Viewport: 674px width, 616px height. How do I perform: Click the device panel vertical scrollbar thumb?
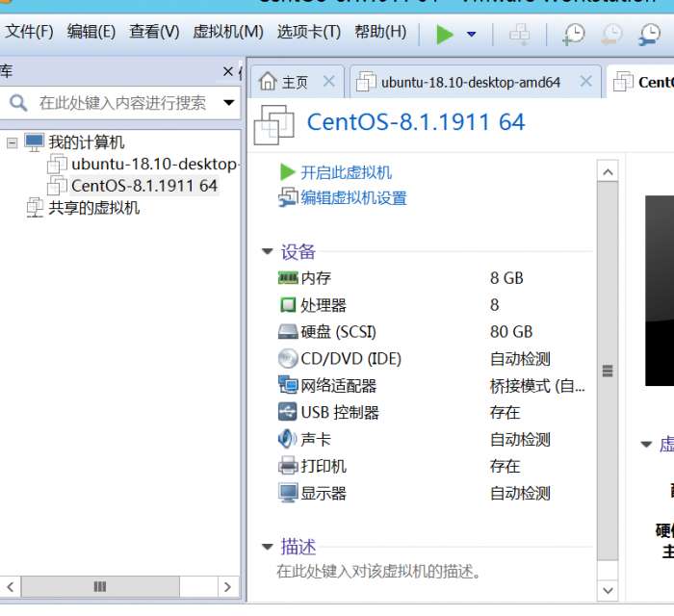[x=608, y=371]
